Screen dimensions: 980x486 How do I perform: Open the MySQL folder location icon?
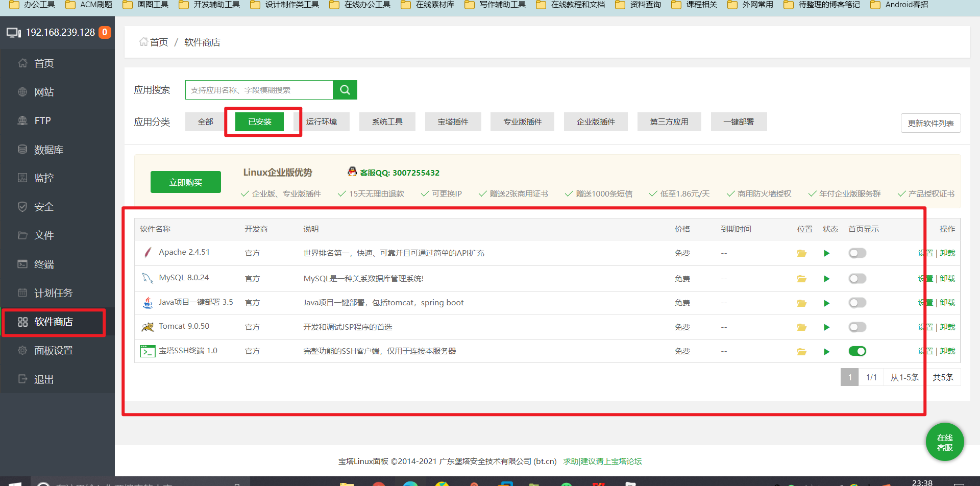click(x=801, y=279)
